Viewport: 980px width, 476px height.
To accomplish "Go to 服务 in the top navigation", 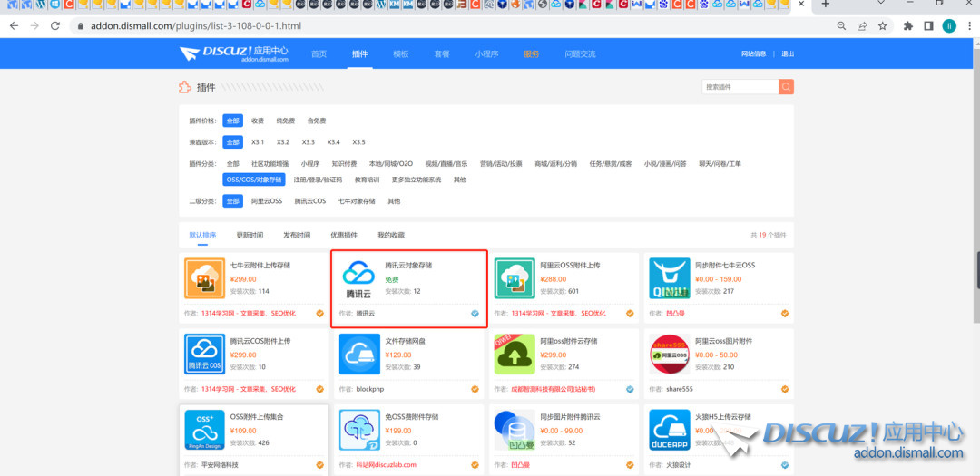I will 531,54.
